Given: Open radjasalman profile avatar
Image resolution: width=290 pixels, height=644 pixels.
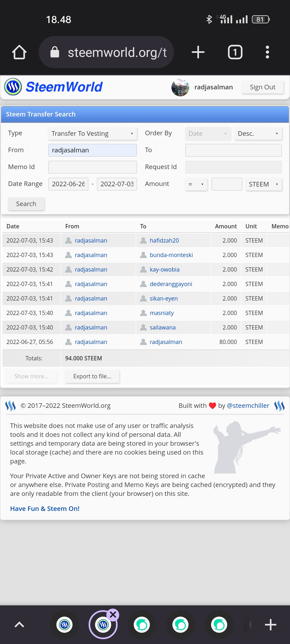Looking at the screenshot, I should pos(180,87).
